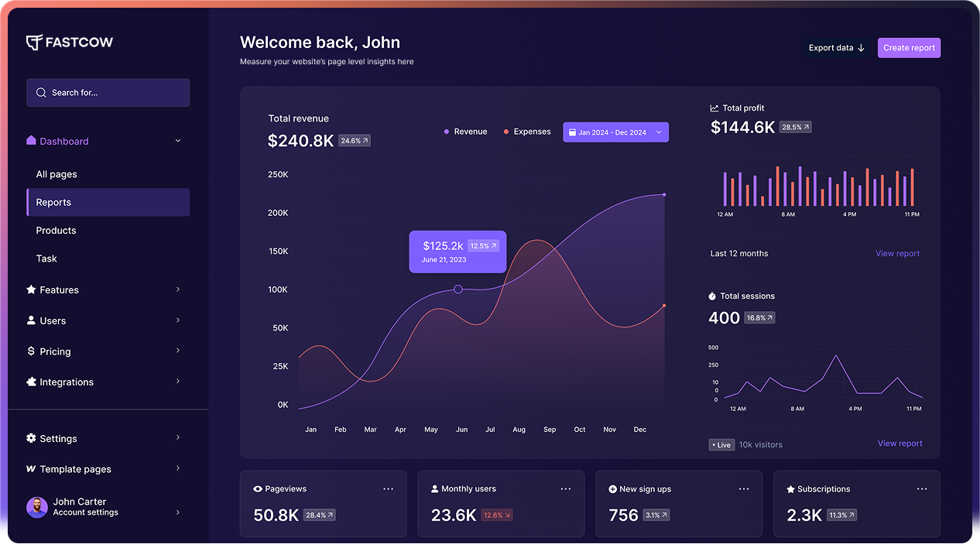This screenshot has height=551, width=980.
Task: Click the Features star icon
Action: point(29,289)
